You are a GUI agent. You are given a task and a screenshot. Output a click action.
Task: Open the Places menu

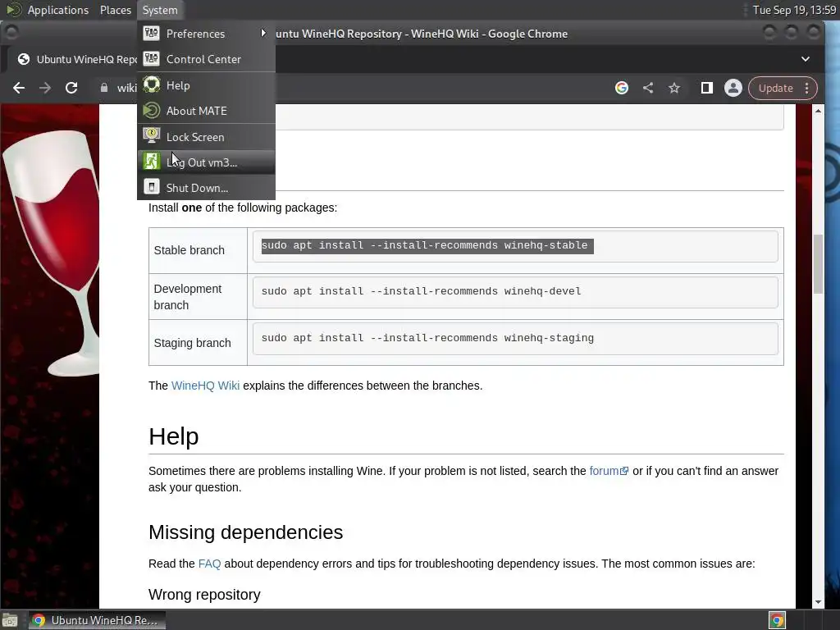(115, 10)
